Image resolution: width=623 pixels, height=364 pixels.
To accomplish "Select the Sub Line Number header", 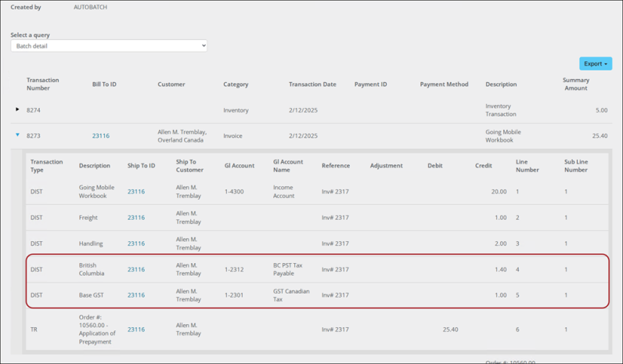I will tap(576, 166).
